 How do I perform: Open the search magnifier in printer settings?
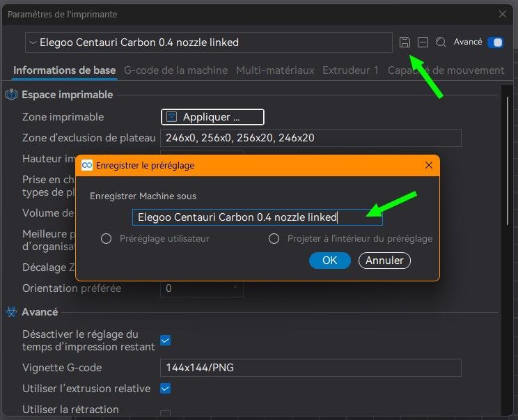click(x=441, y=42)
